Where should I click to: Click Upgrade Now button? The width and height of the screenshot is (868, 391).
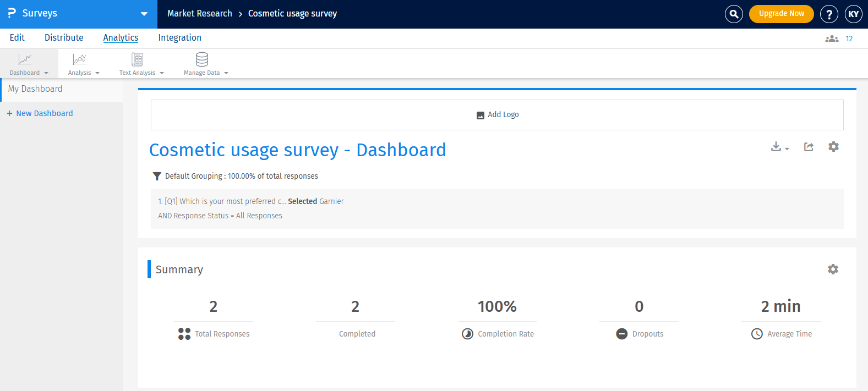[781, 14]
